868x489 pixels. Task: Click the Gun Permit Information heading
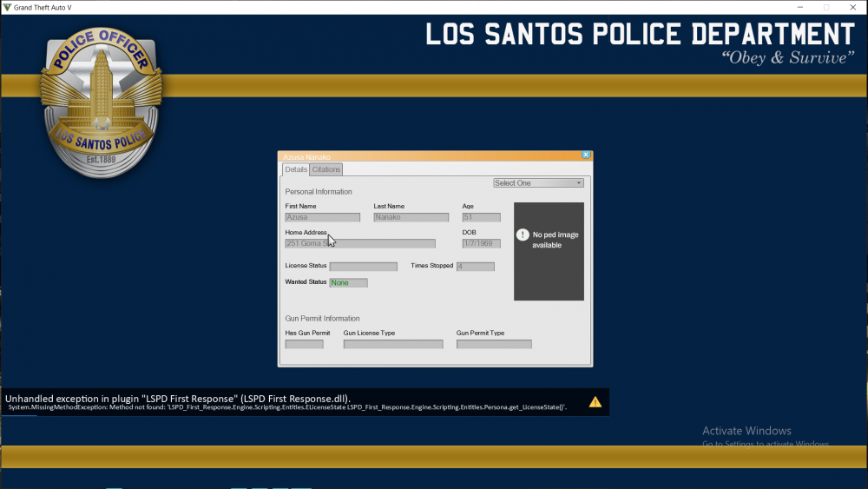point(322,319)
